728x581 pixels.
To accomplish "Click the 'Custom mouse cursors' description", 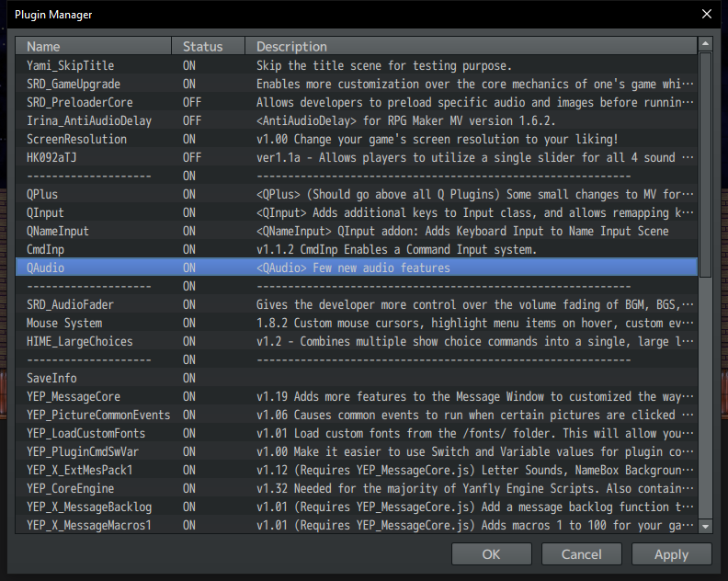I will [x=474, y=323].
